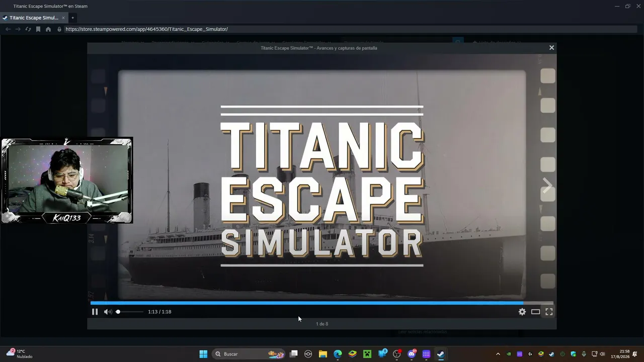This screenshot has height=362, width=644.
Task: Open the Windows Start menu
Action: click(203, 354)
